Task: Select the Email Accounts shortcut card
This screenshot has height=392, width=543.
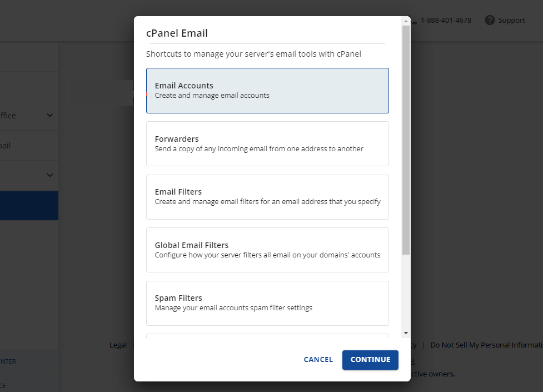Action: point(267,90)
